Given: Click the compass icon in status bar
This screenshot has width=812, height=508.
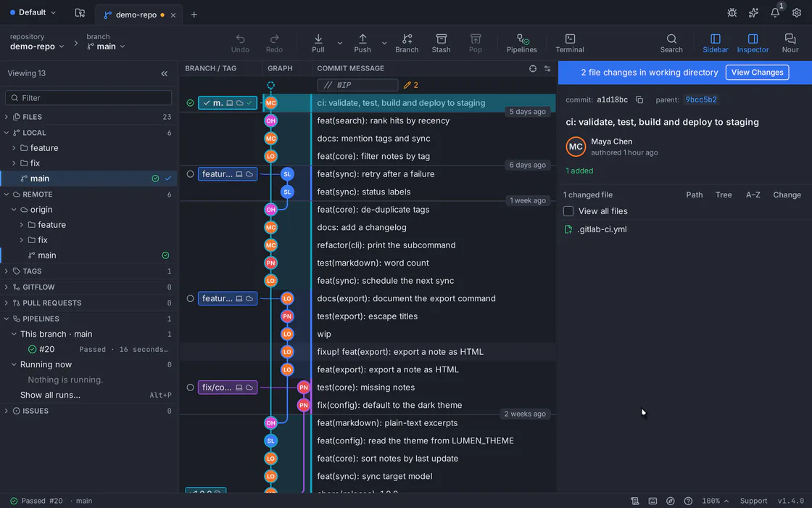Looking at the screenshot, I should [670, 501].
